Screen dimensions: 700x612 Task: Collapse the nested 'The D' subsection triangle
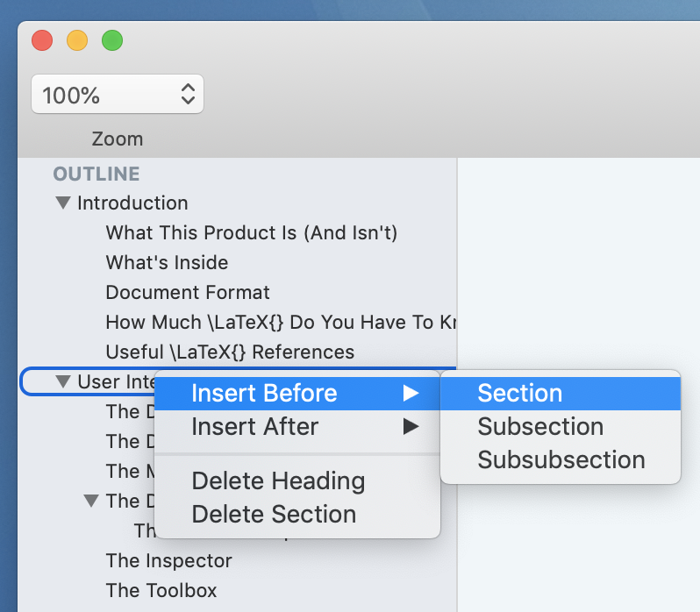click(91, 501)
